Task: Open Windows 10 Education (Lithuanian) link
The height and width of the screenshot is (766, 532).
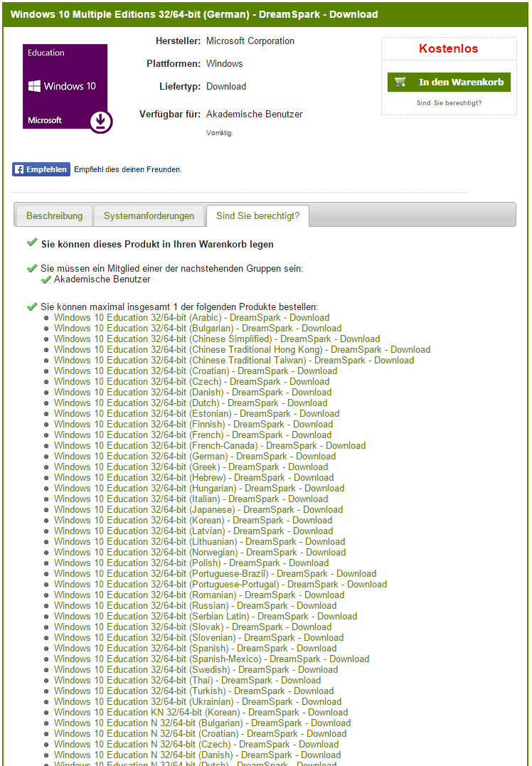Action: tap(199, 542)
